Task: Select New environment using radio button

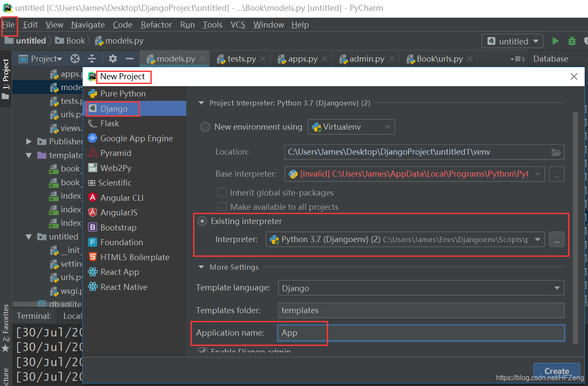Action: pyautogui.click(x=206, y=127)
